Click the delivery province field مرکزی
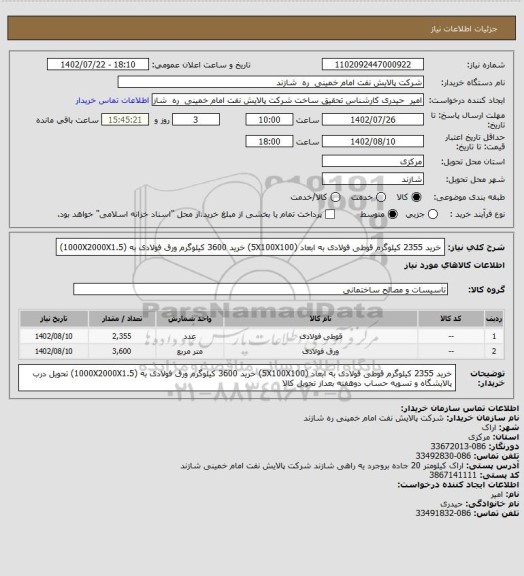This screenshot has height=576, width=524. 373,161
